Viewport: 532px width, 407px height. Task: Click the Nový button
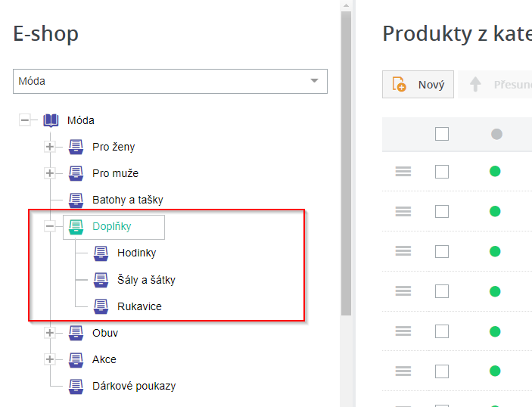[x=418, y=85]
